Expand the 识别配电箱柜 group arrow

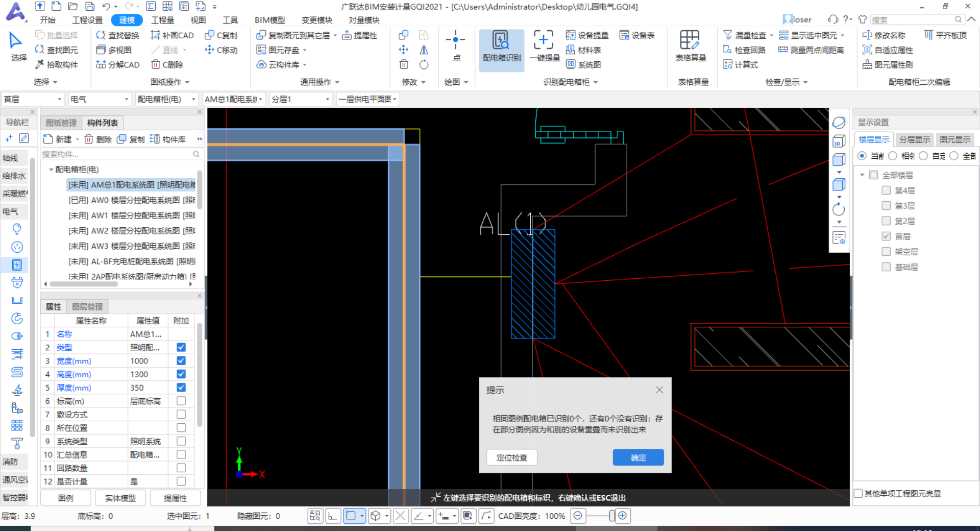pyautogui.click(x=596, y=82)
